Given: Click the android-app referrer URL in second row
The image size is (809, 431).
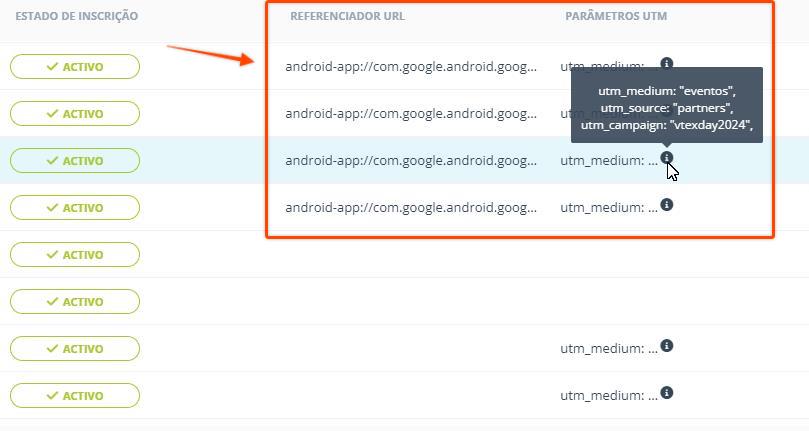Looking at the screenshot, I should [411, 114].
